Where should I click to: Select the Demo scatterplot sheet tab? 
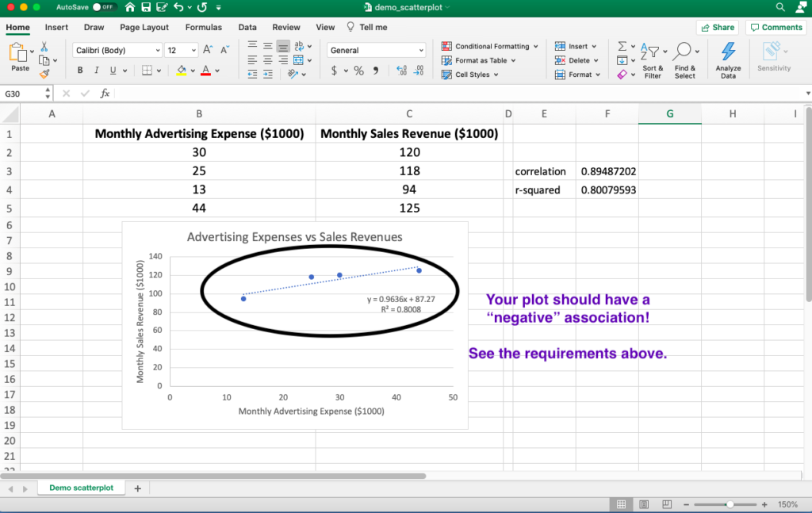click(80, 487)
